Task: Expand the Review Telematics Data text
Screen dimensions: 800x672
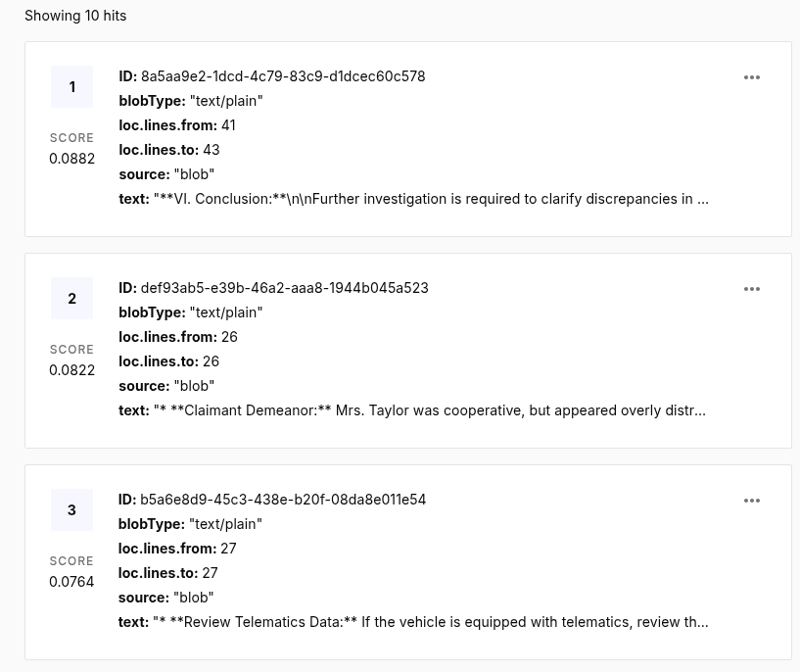Action: click(430, 622)
